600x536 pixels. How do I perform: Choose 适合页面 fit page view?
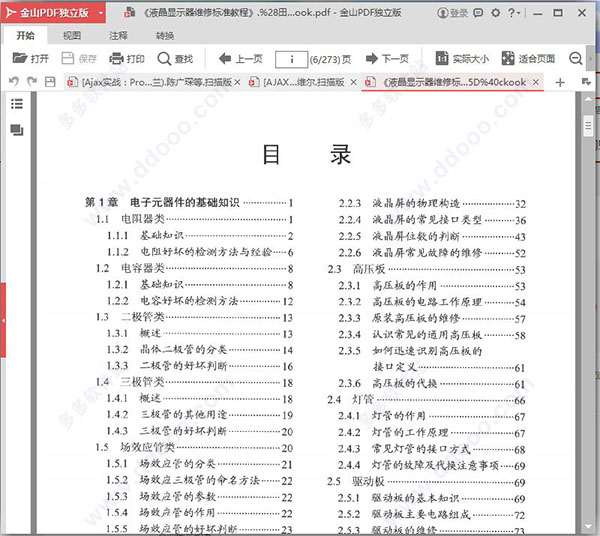coord(528,59)
